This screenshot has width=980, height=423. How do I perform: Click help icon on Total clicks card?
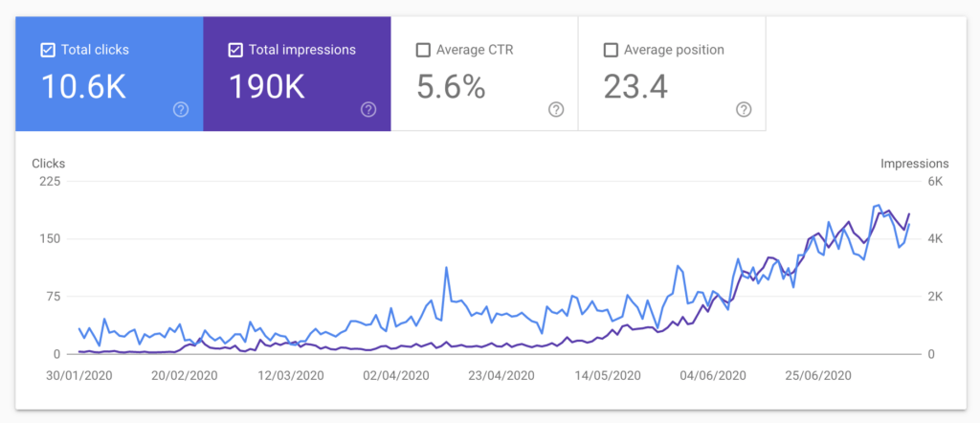181,110
